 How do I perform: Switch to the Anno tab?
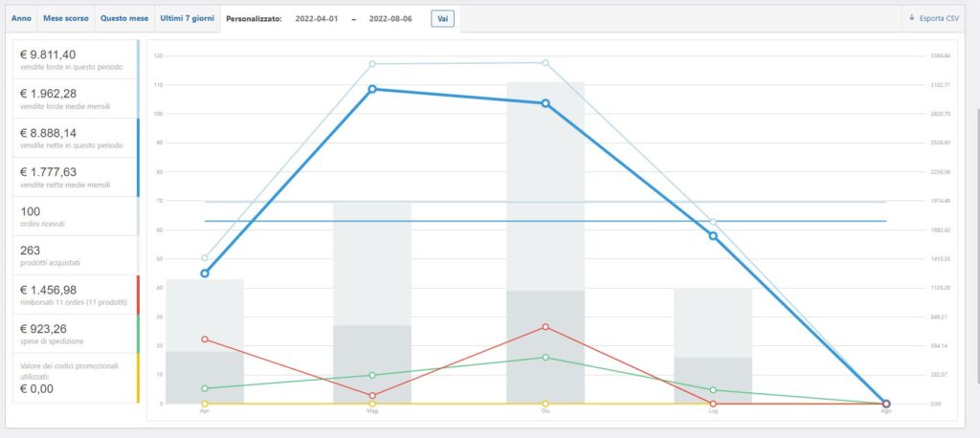[x=21, y=18]
